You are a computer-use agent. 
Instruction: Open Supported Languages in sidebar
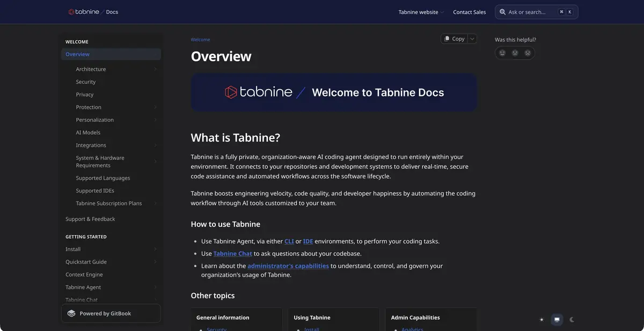103,178
